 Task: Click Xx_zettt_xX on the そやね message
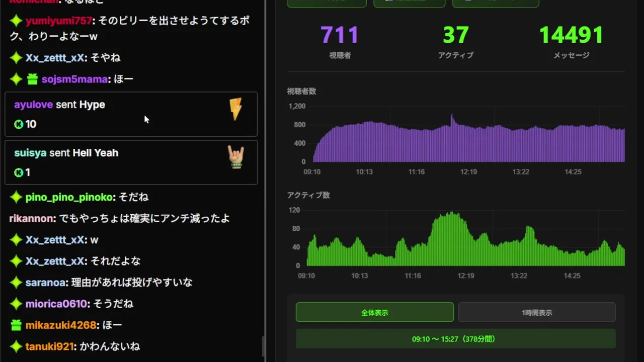click(x=55, y=58)
